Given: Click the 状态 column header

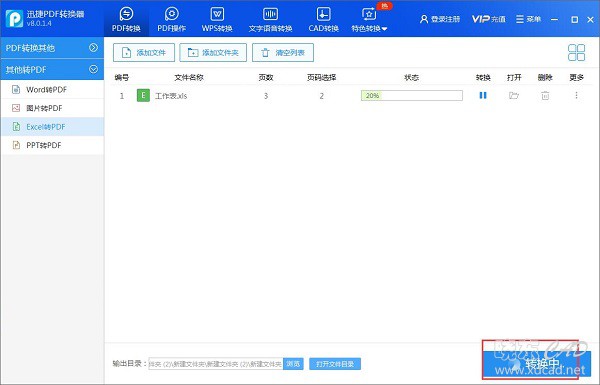Looking at the screenshot, I should (412, 78).
